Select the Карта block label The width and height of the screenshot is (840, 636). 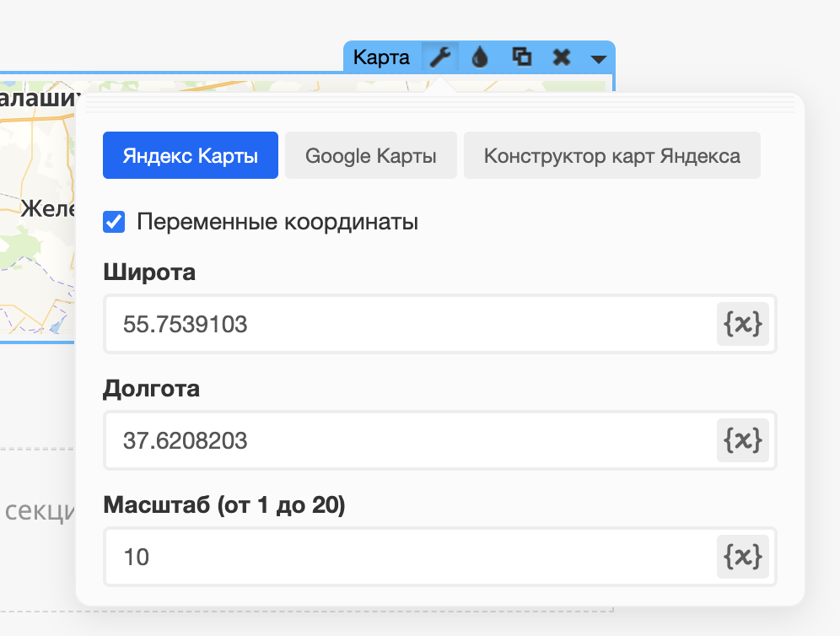[x=381, y=57]
